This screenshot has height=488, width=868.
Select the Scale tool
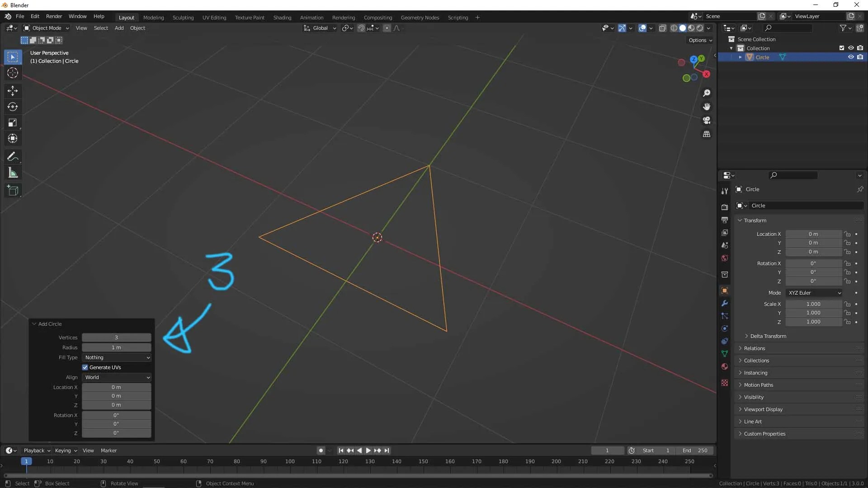tap(12, 122)
